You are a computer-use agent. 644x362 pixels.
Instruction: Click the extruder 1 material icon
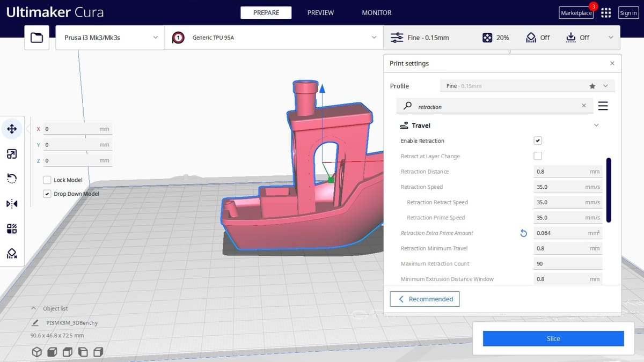pyautogui.click(x=178, y=38)
